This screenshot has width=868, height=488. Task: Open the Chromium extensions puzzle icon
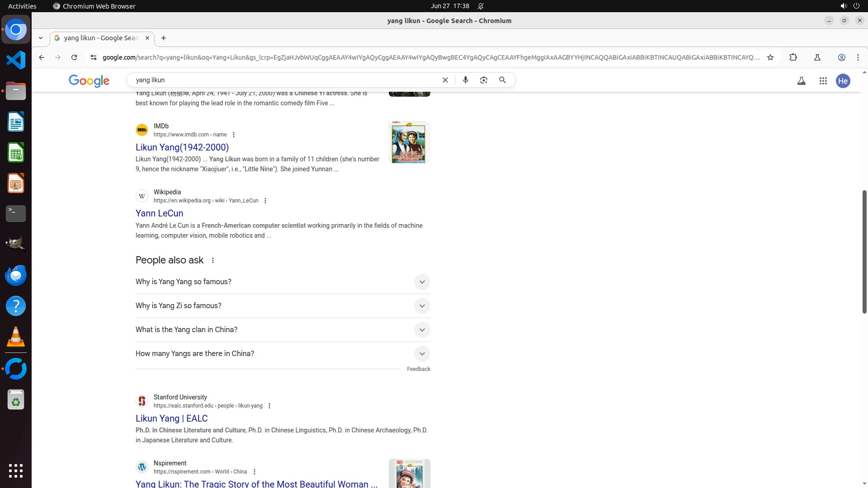(x=793, y=57)
